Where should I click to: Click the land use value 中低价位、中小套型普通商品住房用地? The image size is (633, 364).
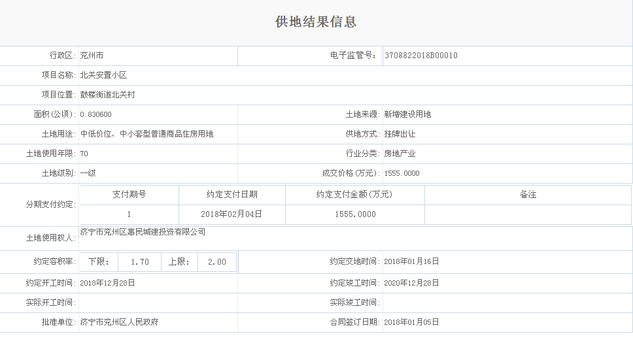click(x=146, y=134)
